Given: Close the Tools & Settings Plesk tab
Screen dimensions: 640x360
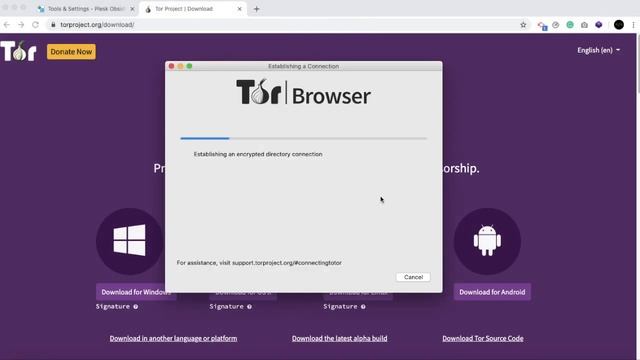Looking at the screenshot, I should tap(132, 9).
